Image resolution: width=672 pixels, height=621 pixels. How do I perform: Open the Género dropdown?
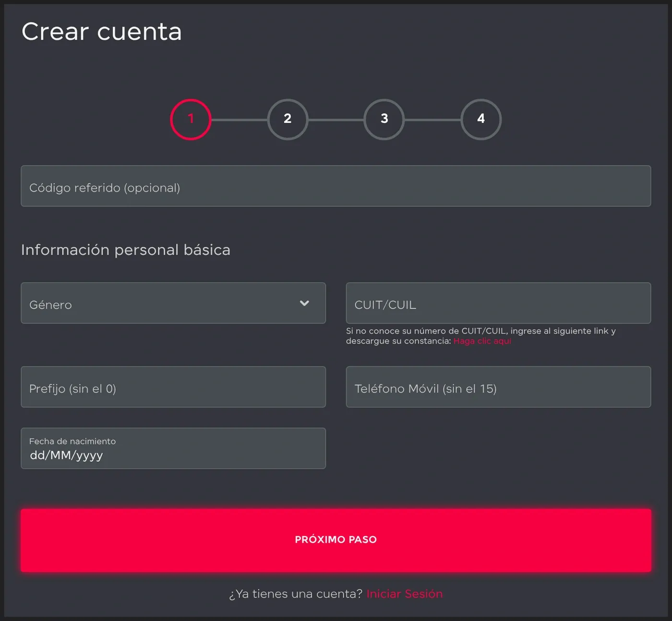tap(173, 303)
